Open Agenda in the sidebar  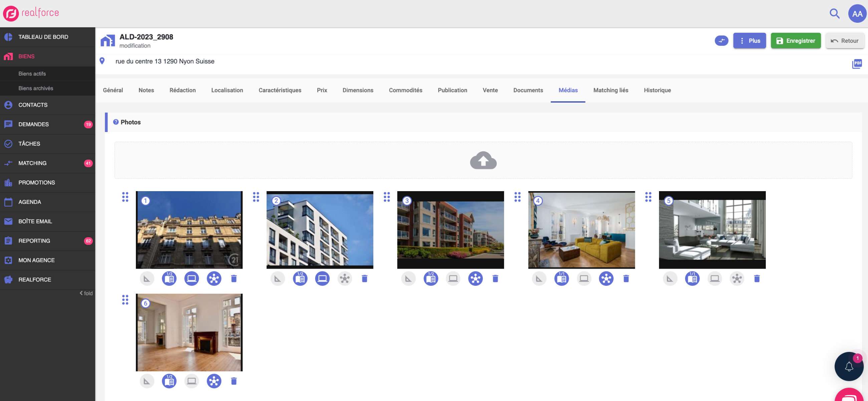(47, 202)
